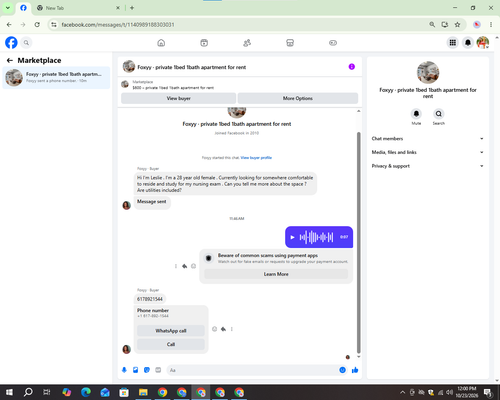Click the View buyer button
This screenshot has height=400, width=500.
pyautogui.click(x=179, y=98)
